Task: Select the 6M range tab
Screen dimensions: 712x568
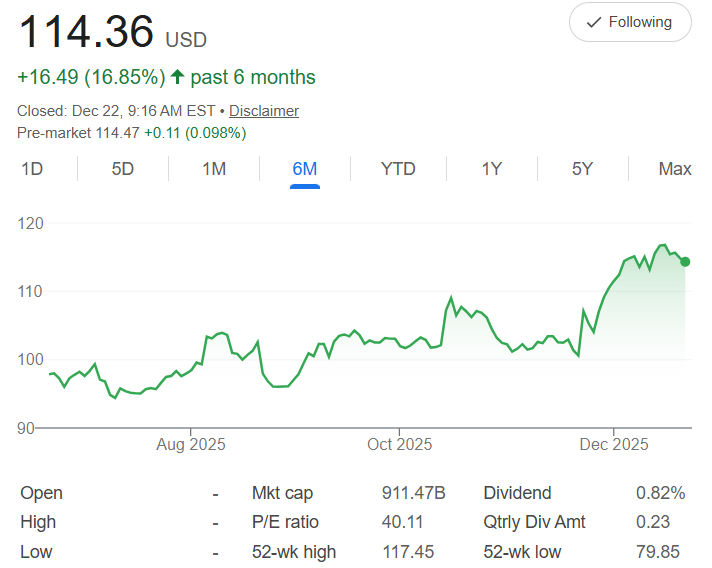Action: tap(305, 169)
